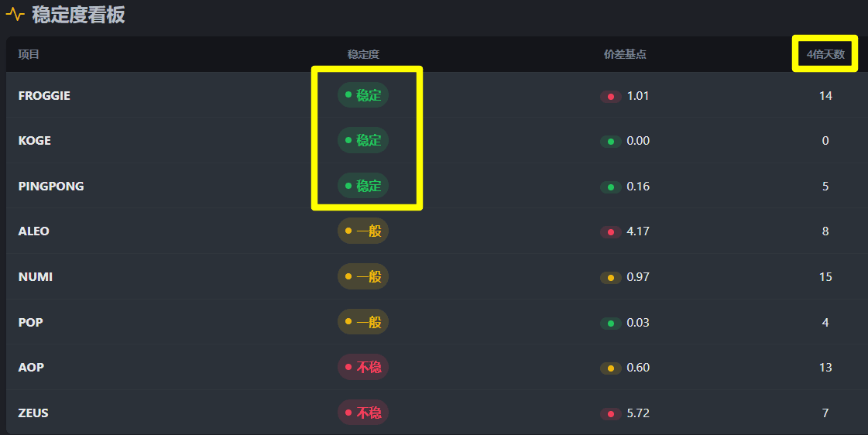Click the red spread indicator for ZEUS
Image resolution: width=868 pixels, height=435 pixels.
tap(610, 414)
